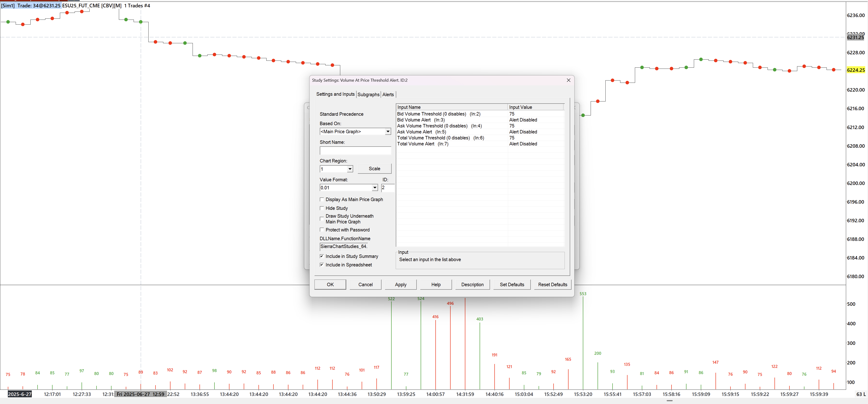Open the Value Format dropdown
Screen dimensions: 868x404
(x=375, y=188)
